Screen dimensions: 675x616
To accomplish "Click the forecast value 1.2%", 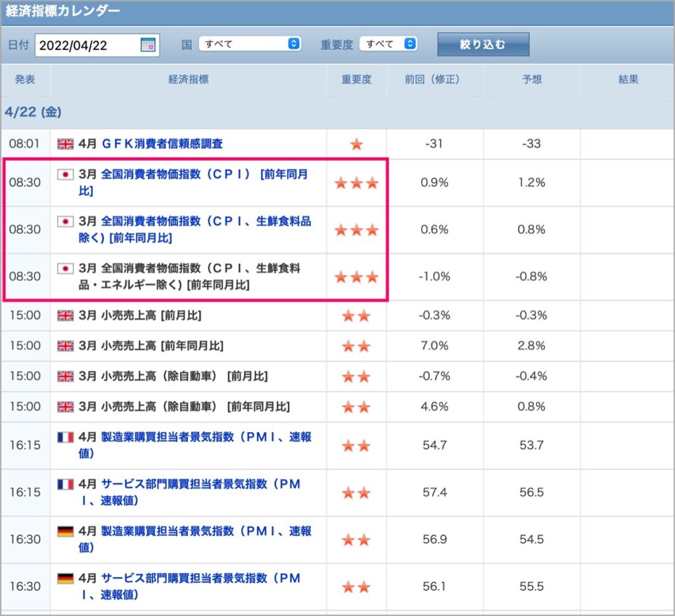I will pyautogui.click(x=532, y=182).
